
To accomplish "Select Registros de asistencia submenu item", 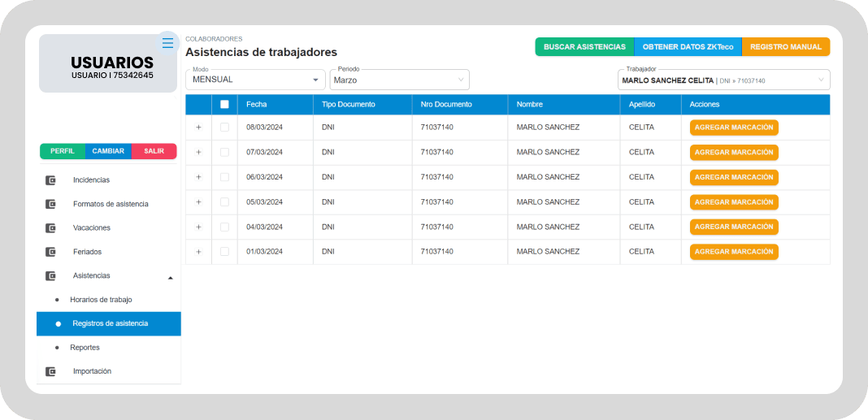I will tap(109, 323).
